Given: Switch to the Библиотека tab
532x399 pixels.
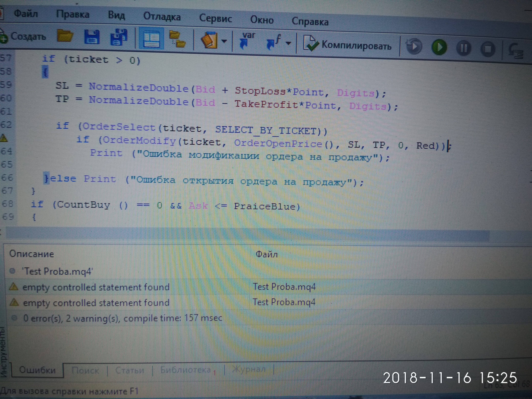Looking at the screenshot, I should click(x=185, y=369).
